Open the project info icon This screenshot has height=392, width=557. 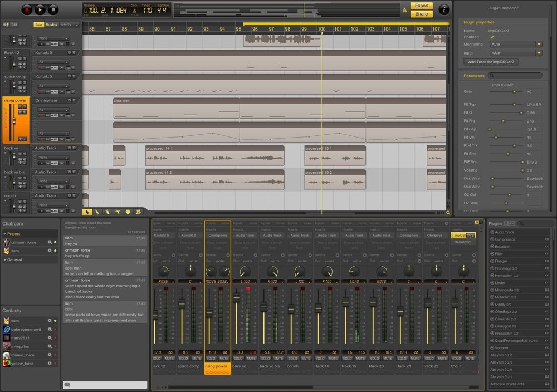point(444,9)
